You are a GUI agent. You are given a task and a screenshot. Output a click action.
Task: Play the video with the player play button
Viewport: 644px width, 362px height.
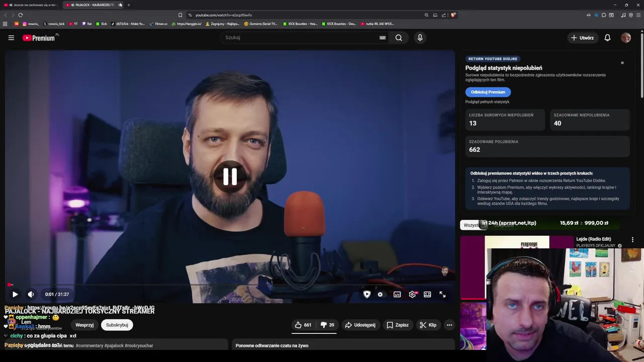(x=15, y=295)
